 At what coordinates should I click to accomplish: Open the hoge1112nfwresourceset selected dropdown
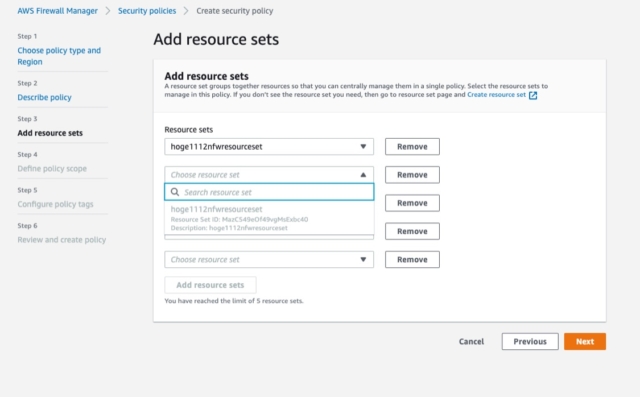click(x=269, y=146)
